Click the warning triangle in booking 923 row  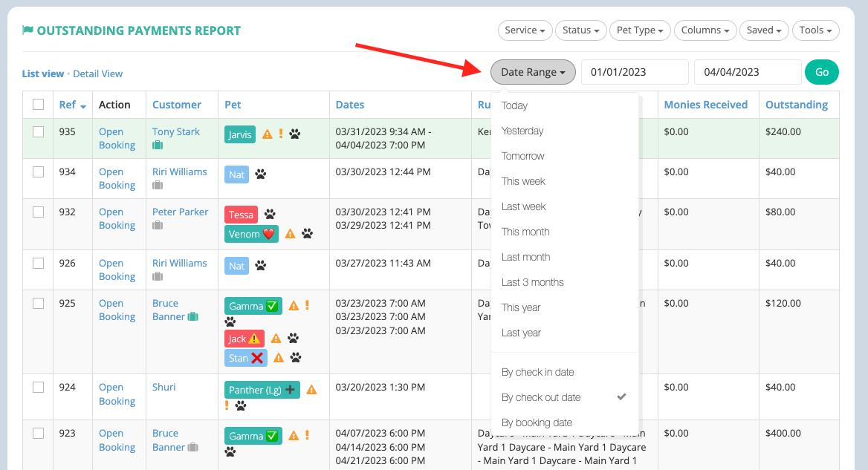click(x=294, y=436)
